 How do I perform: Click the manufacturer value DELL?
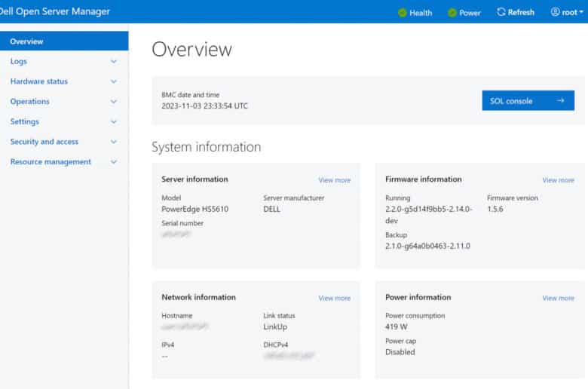[x=272, y=210]
